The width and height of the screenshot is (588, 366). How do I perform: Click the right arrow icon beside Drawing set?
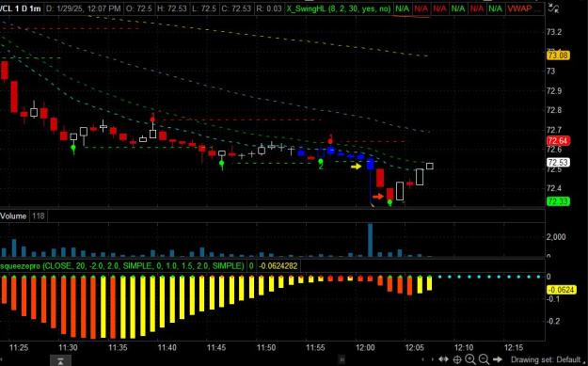click(x=498, y=359)
